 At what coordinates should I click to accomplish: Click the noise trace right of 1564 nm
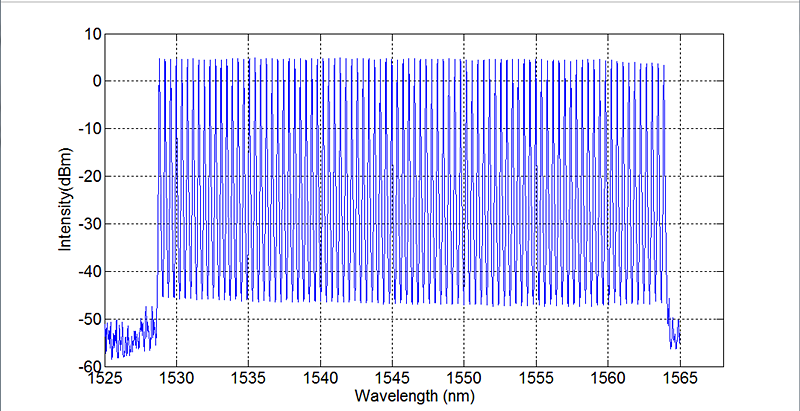tap(673, 332)
